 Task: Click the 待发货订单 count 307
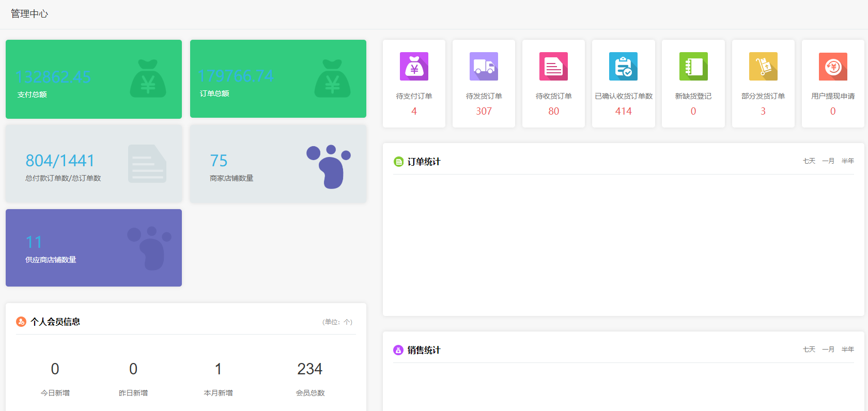tap(484, 111)
